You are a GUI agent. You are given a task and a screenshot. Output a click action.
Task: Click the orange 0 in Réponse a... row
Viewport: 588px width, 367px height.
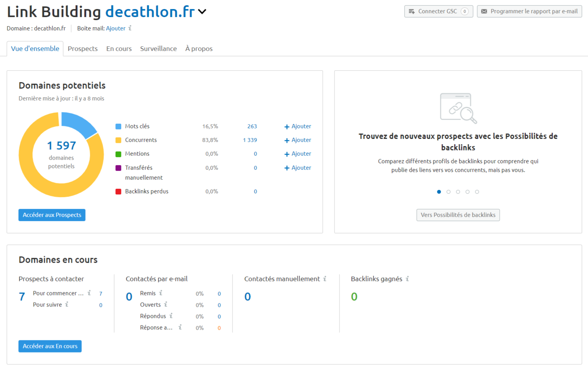[219, 328]
